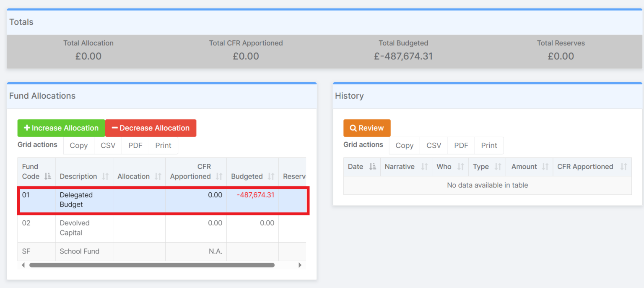
Task: Click the Decrease Allocation button
Action: pyautogui.click(x=151, y=128)
